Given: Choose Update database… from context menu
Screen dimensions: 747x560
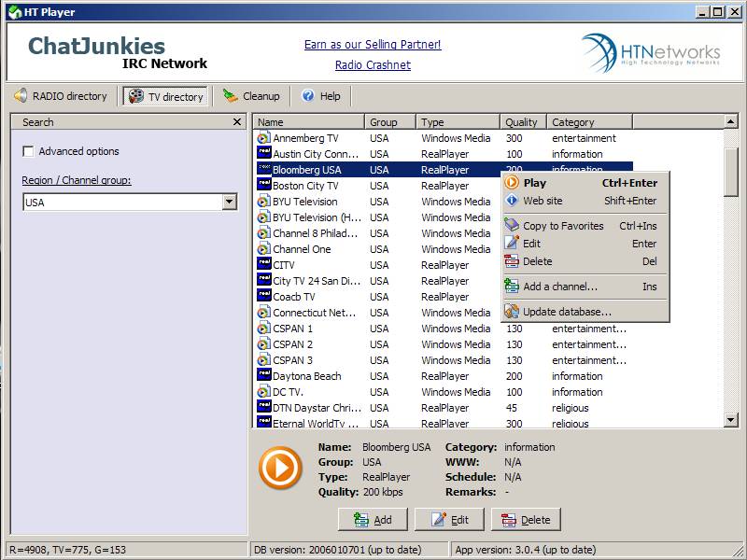Looking at the screenshot, I should point(585,312).
